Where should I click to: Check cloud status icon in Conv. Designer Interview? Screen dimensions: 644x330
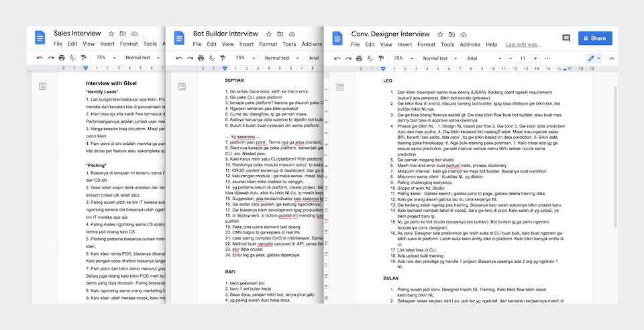(464, 34)
